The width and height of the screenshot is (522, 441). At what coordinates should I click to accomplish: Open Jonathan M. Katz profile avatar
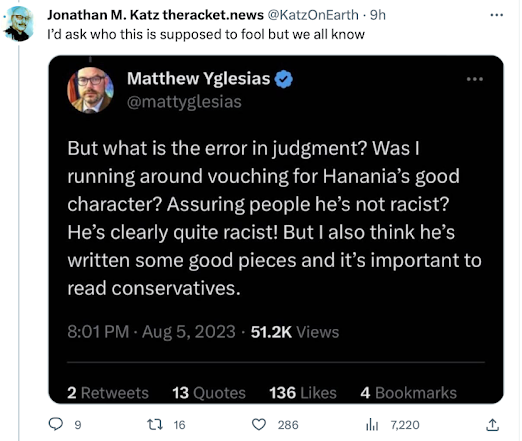coord(18,24)
